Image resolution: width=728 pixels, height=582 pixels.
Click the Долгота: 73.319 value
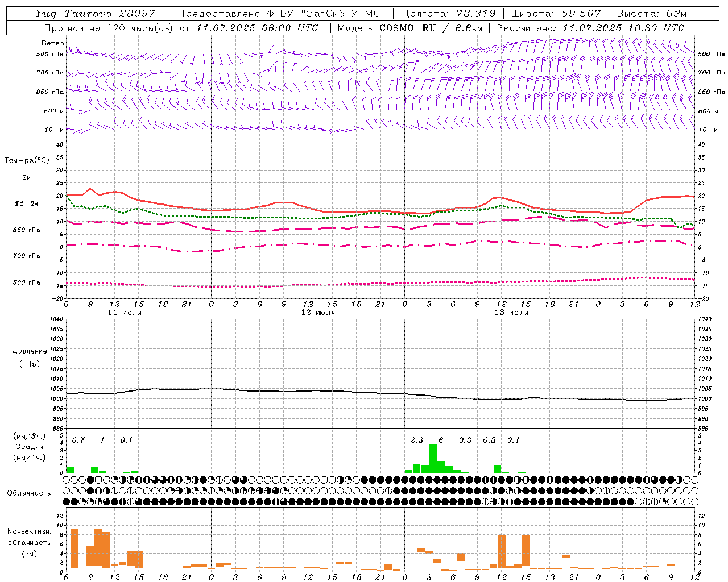click(x=449, y=14)
